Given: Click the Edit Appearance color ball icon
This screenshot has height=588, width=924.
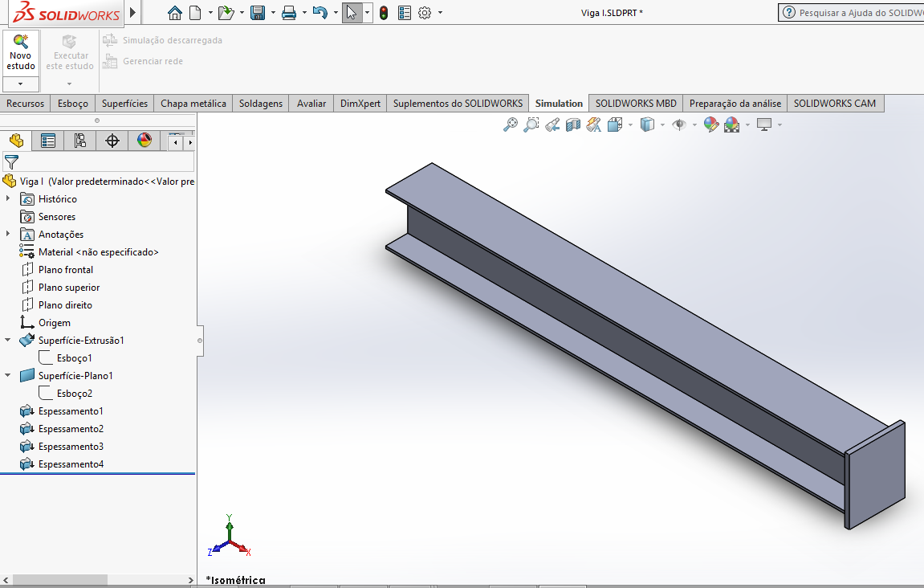Looking at the screenshot, I should click(710, 125).
